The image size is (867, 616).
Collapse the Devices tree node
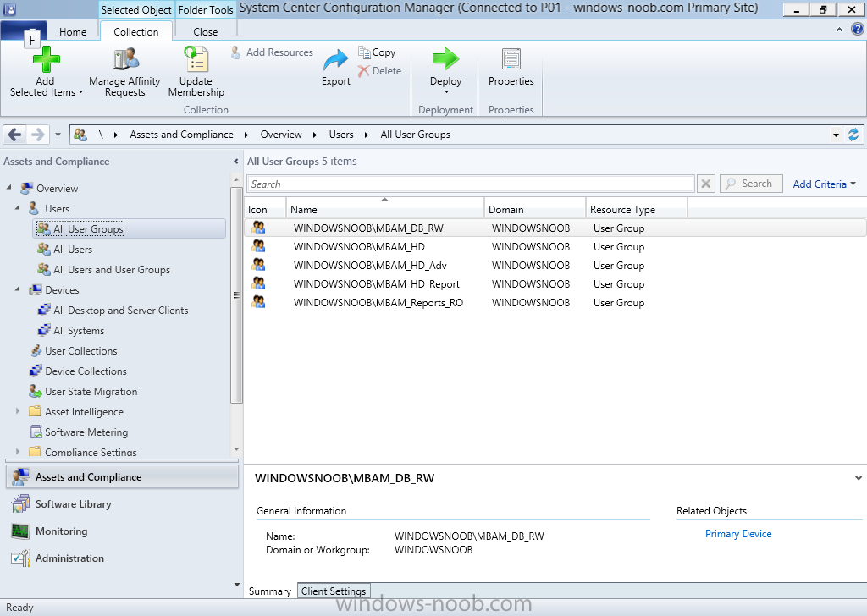(18, 289)
